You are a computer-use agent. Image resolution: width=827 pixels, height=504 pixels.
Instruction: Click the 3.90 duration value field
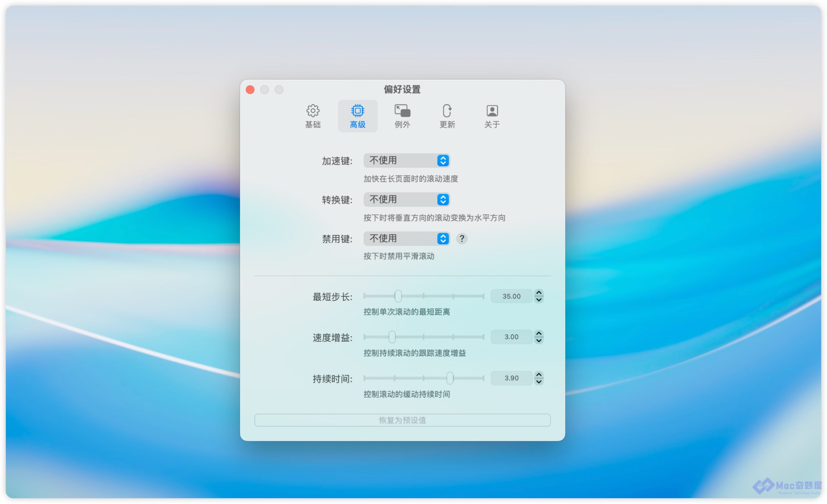pyautogui.click(x=511, y=378)
